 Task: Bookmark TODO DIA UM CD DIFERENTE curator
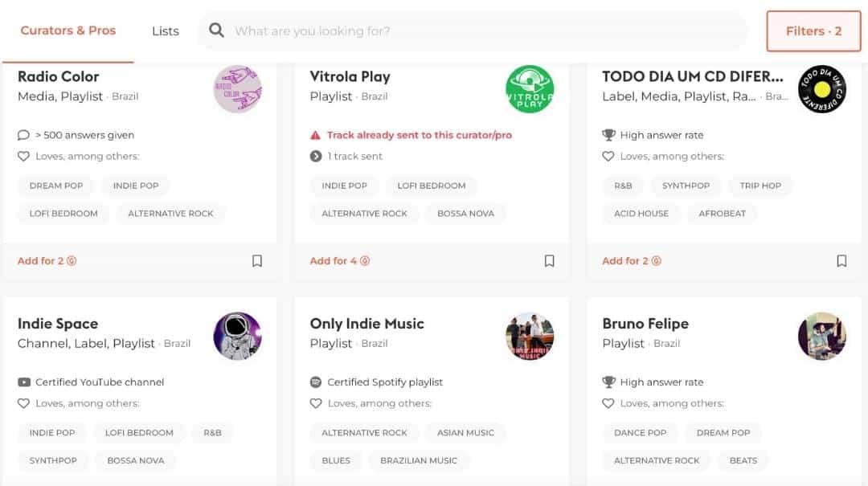point(841,261)
